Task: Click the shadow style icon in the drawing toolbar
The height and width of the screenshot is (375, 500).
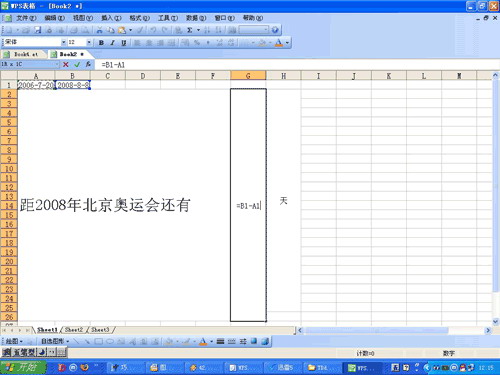Action: tap(254, 341)
